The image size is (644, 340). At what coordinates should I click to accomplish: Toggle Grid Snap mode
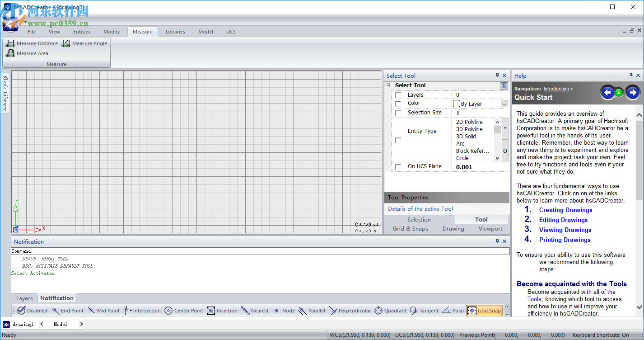[484, 311]
